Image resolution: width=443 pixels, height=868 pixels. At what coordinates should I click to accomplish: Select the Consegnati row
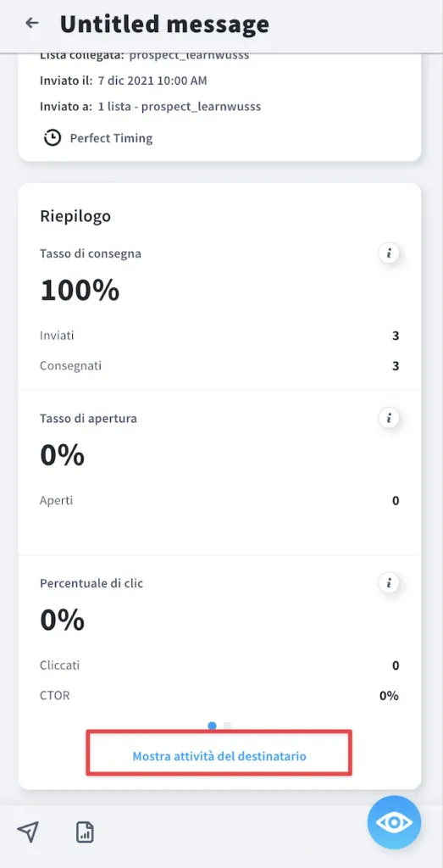click(219, 366)
